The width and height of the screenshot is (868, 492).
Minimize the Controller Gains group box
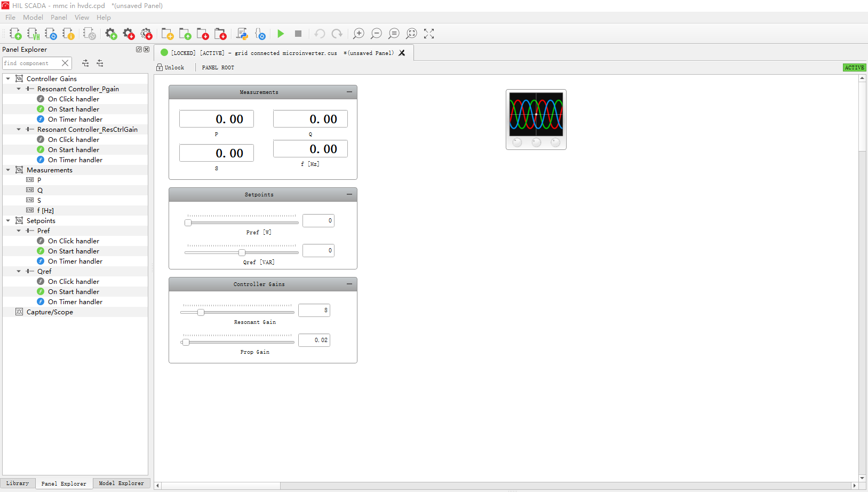click(x=349, y=284)
